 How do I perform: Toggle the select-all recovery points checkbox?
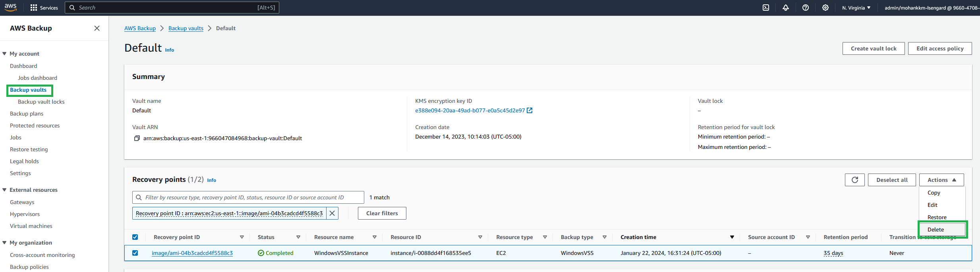click(135, 237)
